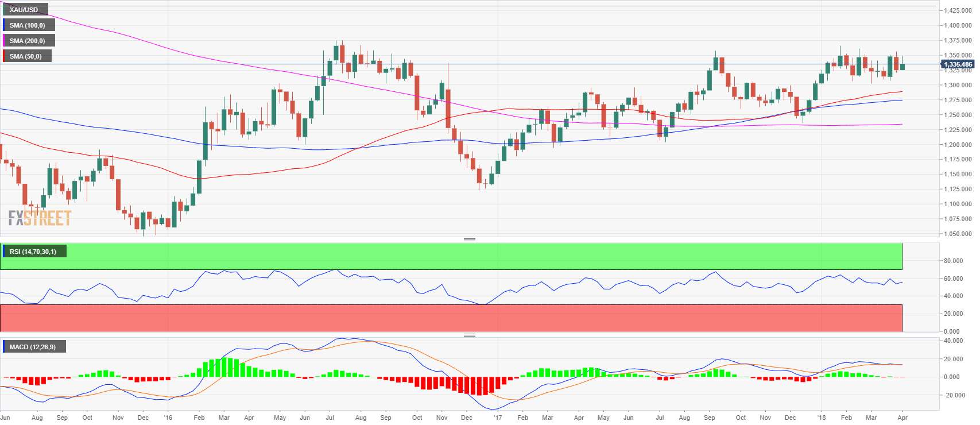Grab the divider handle between price and RSI panes
Image resolution: width=980 pixels, height=425 pixels.
coord(470,239)
